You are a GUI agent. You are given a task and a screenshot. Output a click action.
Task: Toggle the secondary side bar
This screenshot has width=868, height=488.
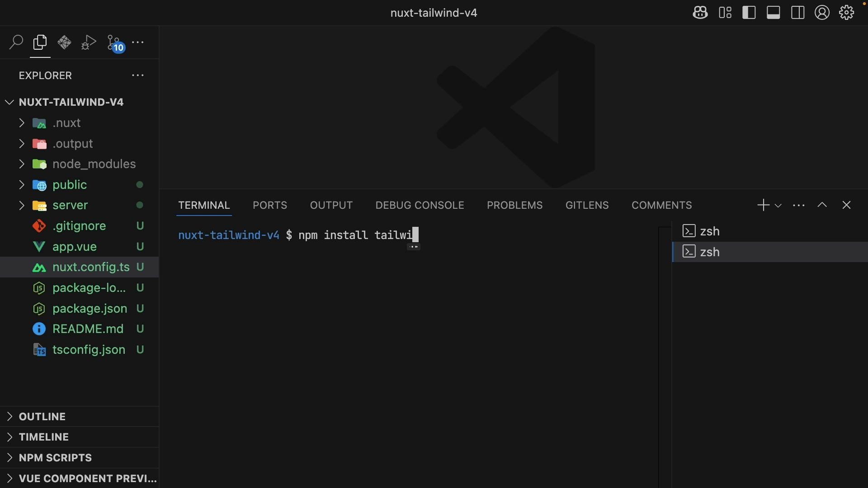pyautogui.click(x=798, y=13)
